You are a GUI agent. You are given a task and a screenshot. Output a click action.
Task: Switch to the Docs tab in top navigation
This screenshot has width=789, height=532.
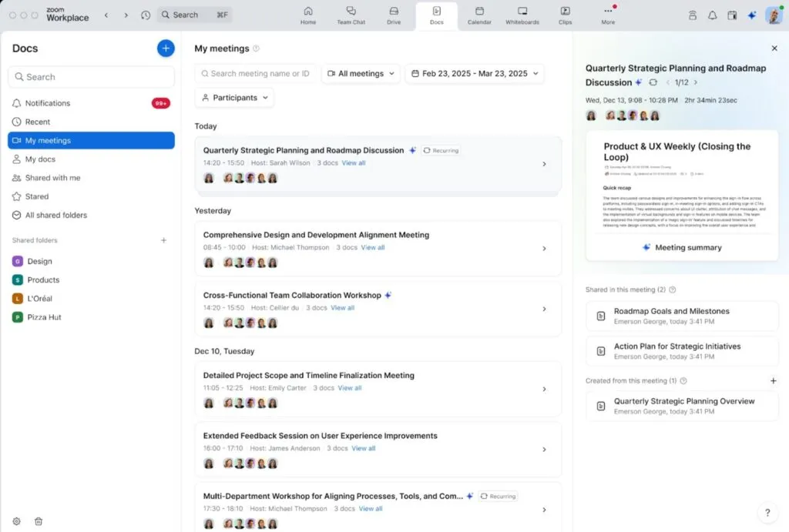pyautogui.click(x=436, y=15)
